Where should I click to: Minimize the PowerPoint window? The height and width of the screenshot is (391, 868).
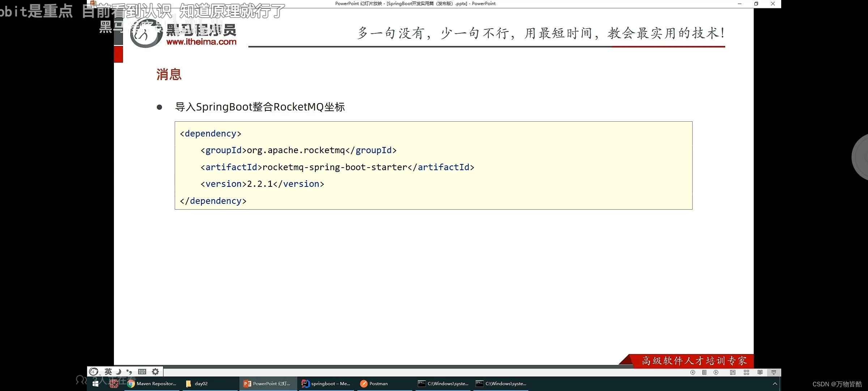(x=740, y=4)
